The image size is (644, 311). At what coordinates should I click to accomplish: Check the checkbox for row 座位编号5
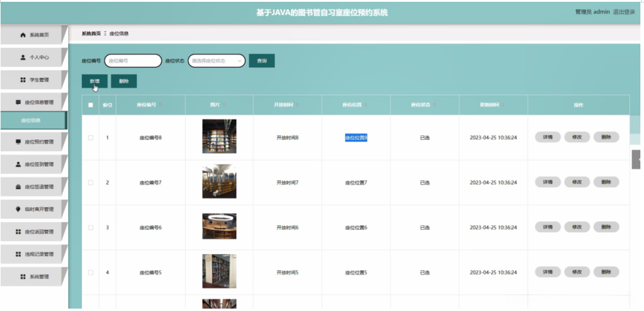pos(91,272)
